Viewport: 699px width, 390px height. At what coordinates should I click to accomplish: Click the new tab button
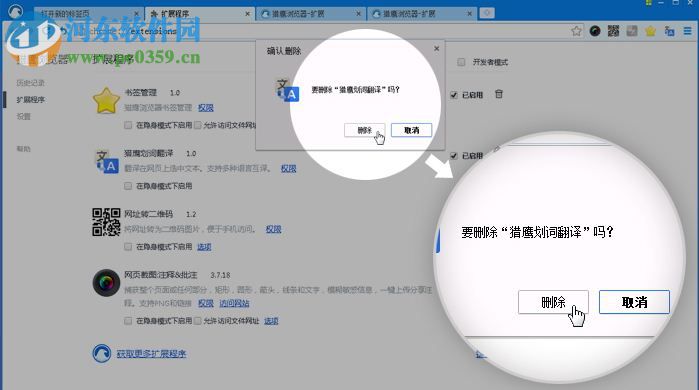pyautogui.click(x=487, y=13)
